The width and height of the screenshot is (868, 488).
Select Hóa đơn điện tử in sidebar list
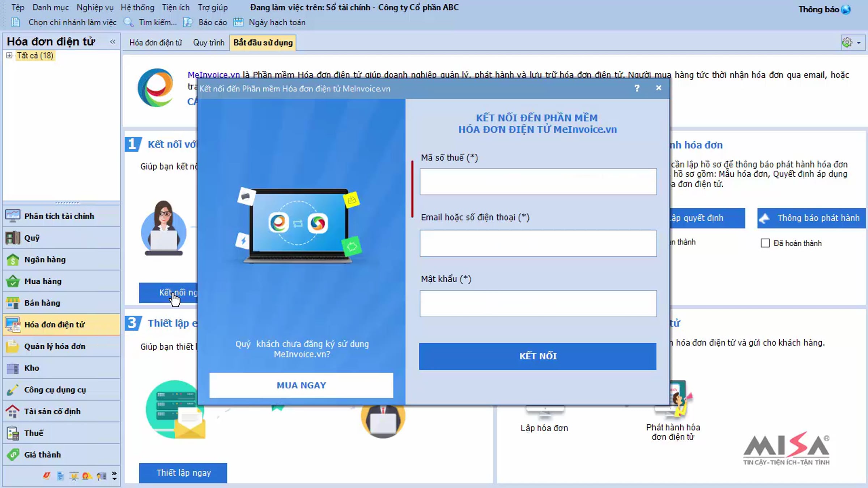[x=61, y=324]
